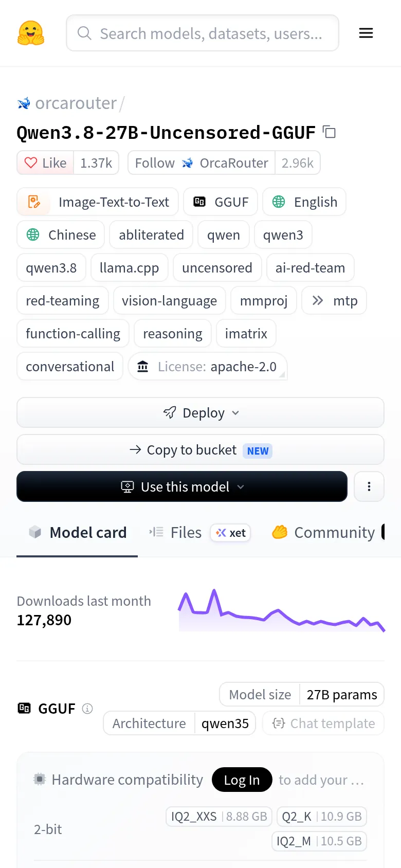Click the qwen3.8 tag
Image resolution: width=401 pixels, height=868 pixels.
[x=51, y=268]
